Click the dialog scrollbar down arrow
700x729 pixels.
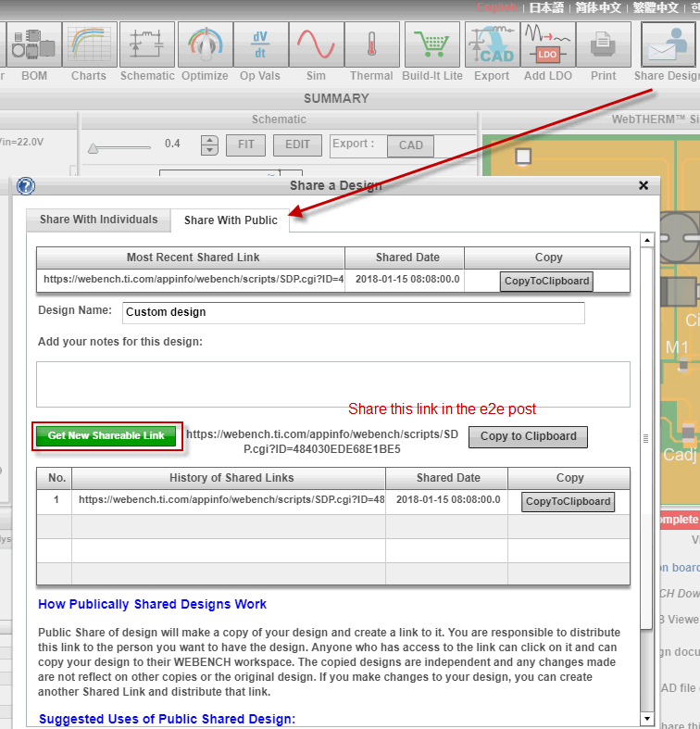(x=647, y=719)
